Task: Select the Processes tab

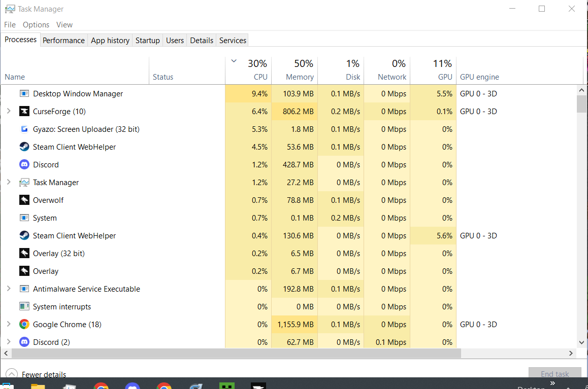Action: point(21,40)
